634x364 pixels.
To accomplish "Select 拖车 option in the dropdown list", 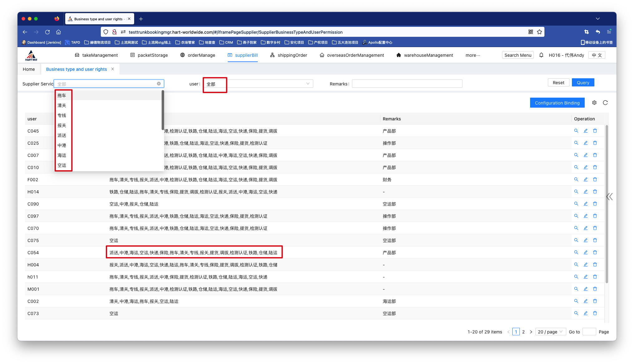I will (62, 95).
